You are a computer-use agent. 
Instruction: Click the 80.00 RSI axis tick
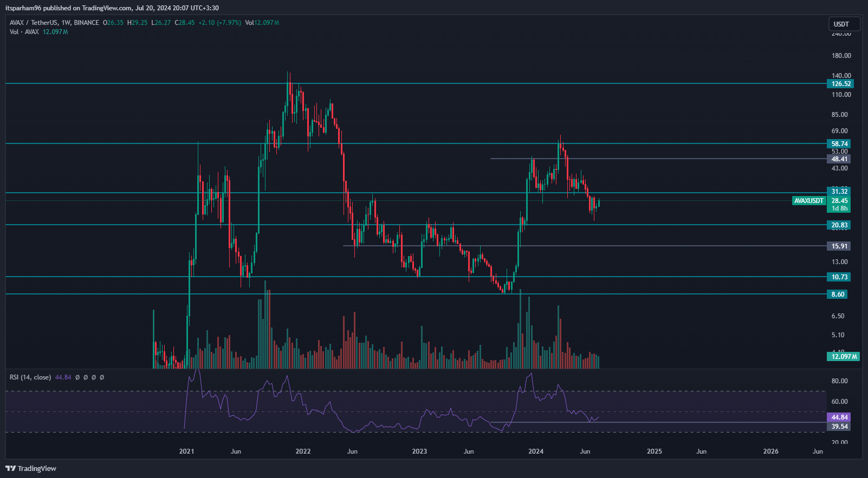pos(839,381)
